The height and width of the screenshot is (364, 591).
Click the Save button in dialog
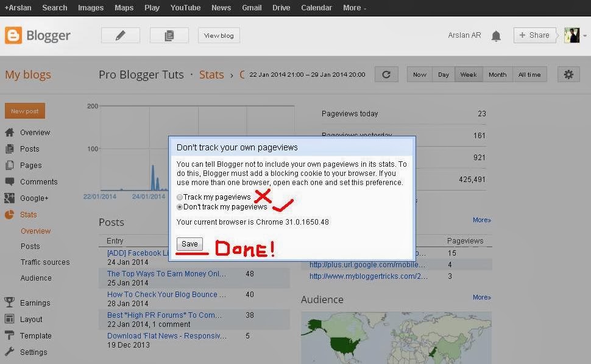pos(189,244)
